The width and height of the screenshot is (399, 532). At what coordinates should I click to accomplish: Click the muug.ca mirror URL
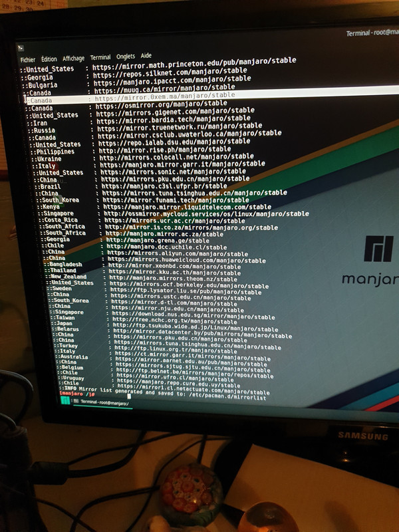pyautogui.click(x=164, y=89)
